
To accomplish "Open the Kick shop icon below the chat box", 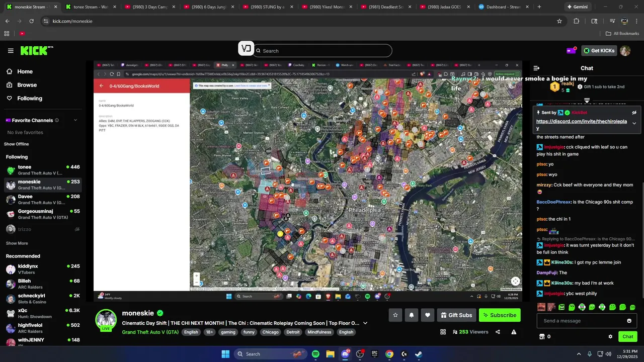I will (x=542, y=337).
